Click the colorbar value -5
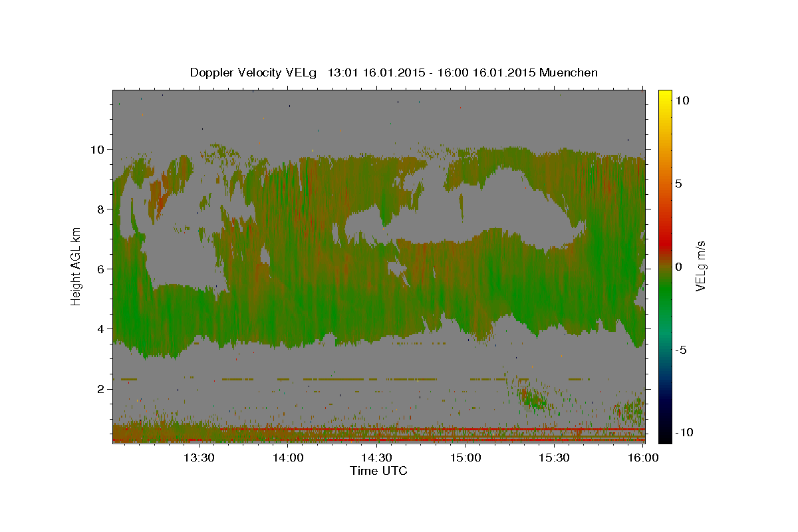 tap(680, 350)
